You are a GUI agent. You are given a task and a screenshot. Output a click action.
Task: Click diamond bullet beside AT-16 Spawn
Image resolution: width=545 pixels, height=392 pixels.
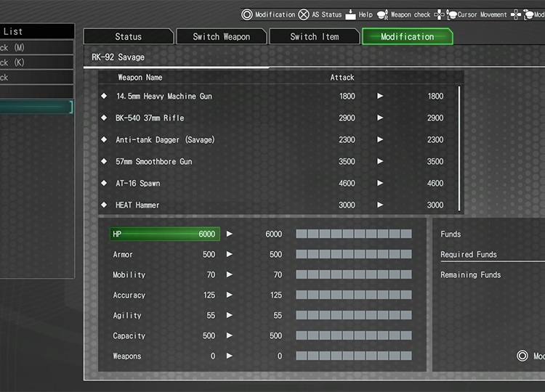(104, 183)
